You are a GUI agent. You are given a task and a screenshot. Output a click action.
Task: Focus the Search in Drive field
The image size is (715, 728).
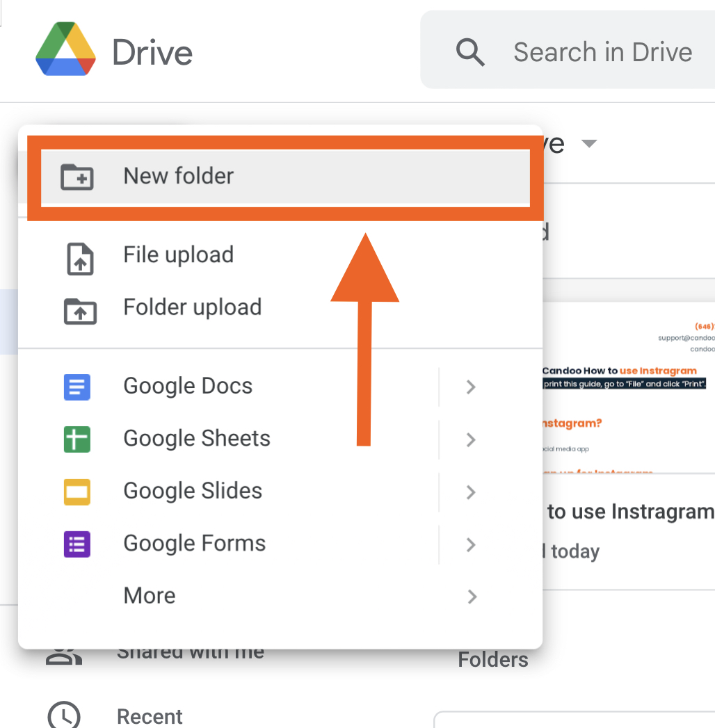pos(568,49)
